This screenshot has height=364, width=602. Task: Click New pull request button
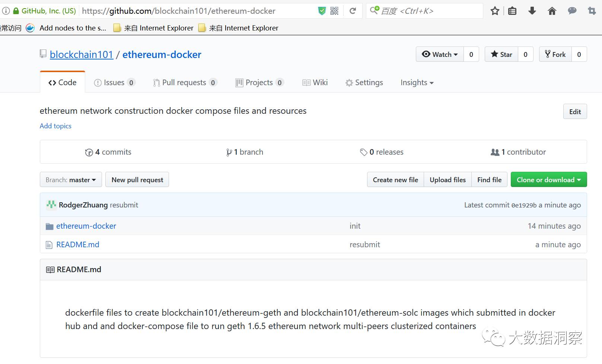click(x=137, y=180)
